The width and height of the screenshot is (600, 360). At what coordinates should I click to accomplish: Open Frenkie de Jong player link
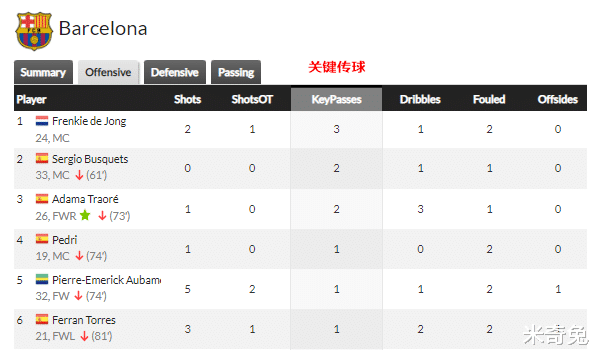click(x=89, y=121)
